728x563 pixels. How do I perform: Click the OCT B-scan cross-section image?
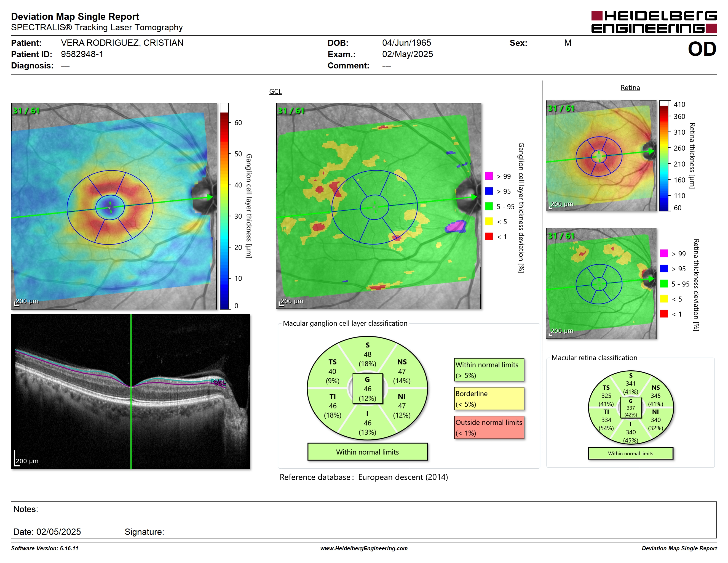[x=130, y=392]
